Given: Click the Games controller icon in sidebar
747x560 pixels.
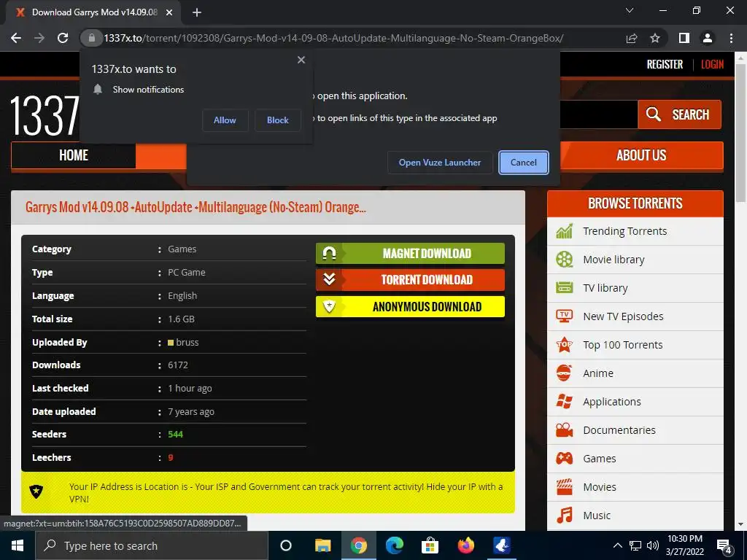Looking at the screenshot, I should point(565,459).
